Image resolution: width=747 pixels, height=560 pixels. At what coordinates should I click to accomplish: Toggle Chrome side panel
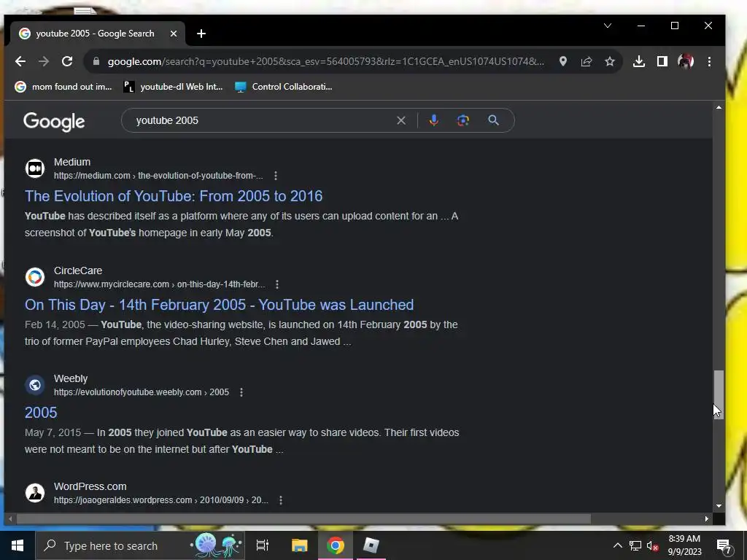click(662, 61)
